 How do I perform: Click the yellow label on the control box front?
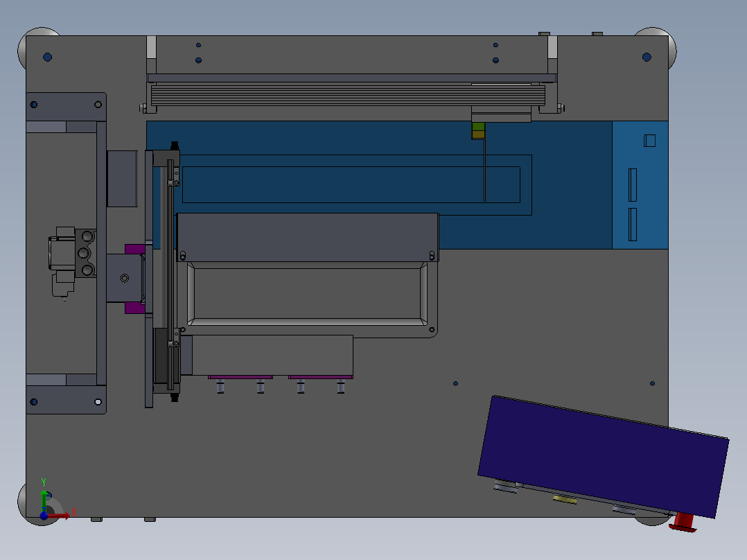(x=565, y=500)
